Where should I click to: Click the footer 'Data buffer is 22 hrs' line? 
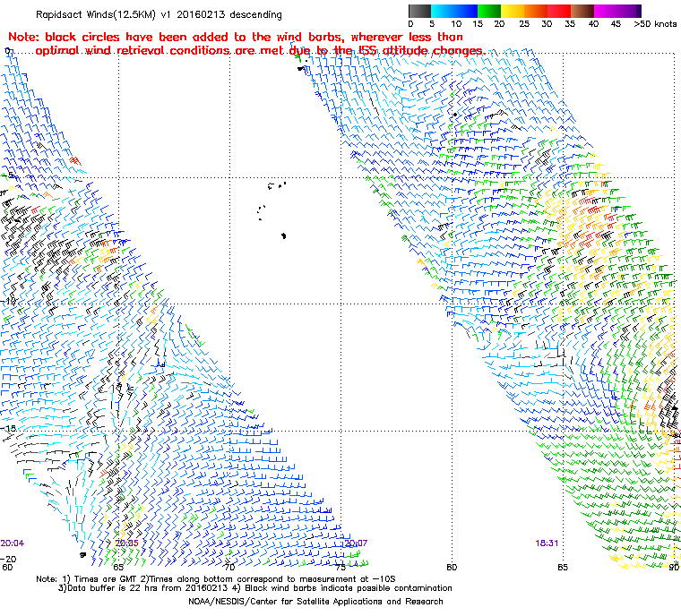point(255,588)
